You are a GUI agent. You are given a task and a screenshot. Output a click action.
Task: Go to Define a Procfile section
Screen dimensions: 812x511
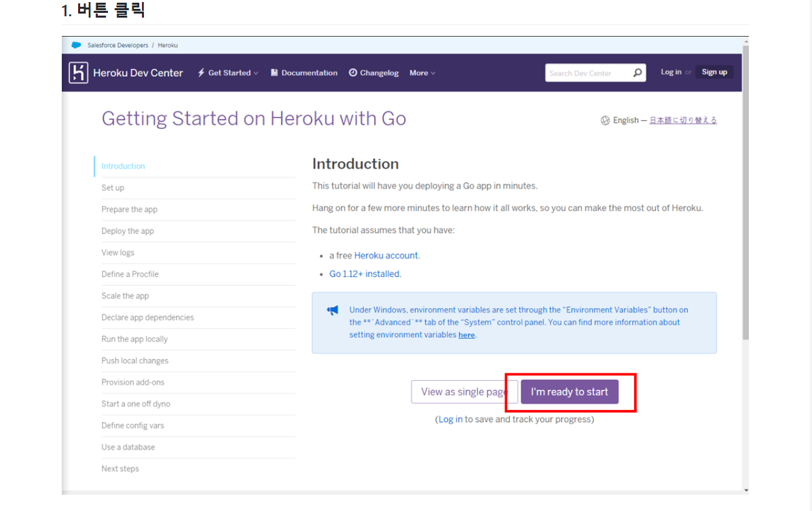point(130,274)
